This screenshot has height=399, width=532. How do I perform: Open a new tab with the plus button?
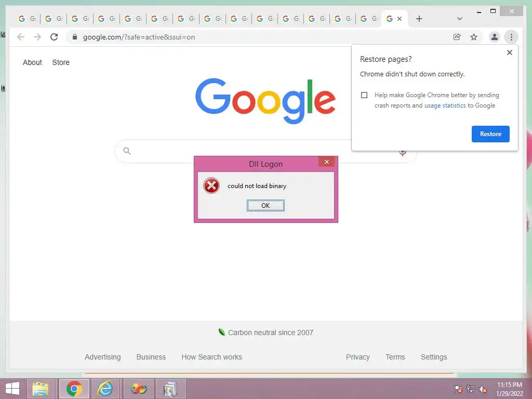click(x=419, y=19)
